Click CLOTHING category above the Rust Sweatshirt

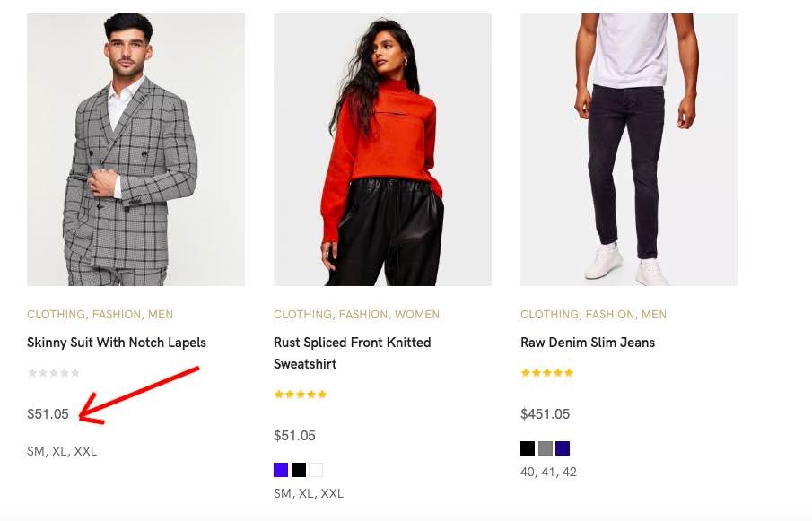coord(303,315)
